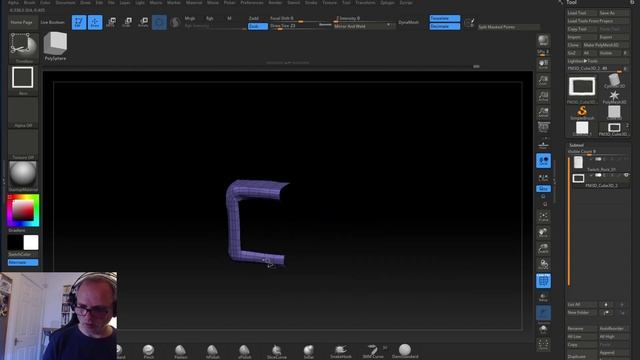The width and height of the screenshot is (640, 360).
Task: Toggle Live Boolean
Action: click(x=52, y=22)
